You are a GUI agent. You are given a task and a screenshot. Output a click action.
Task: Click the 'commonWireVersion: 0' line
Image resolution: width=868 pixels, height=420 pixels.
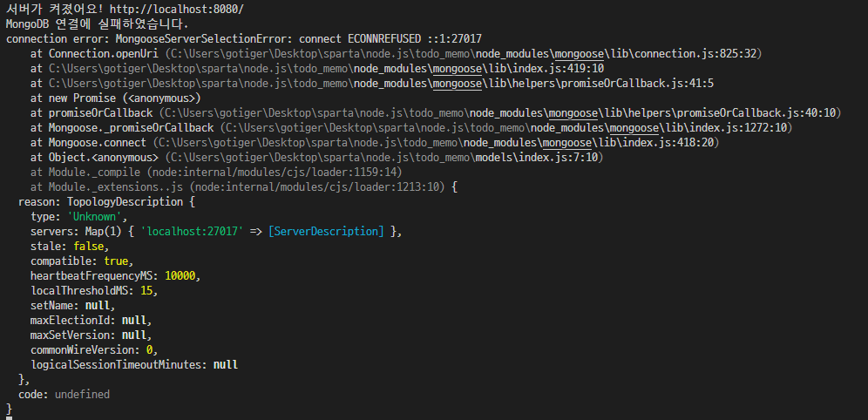tap(94, 350)
